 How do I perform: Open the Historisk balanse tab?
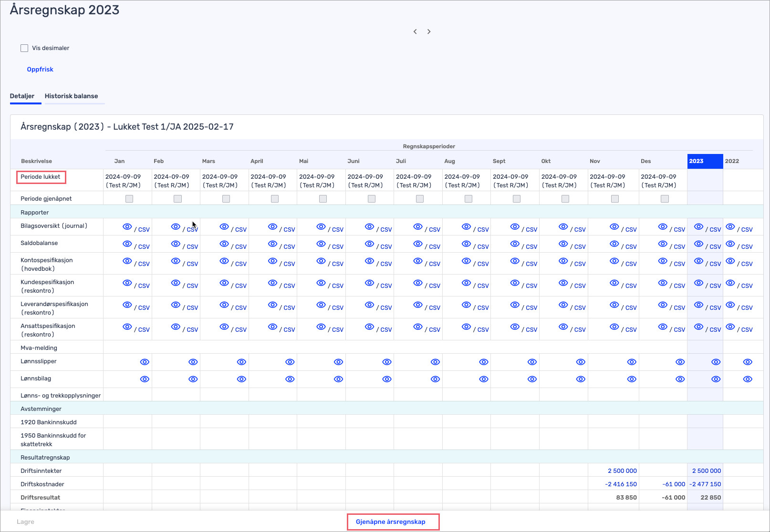coord(71,96)
